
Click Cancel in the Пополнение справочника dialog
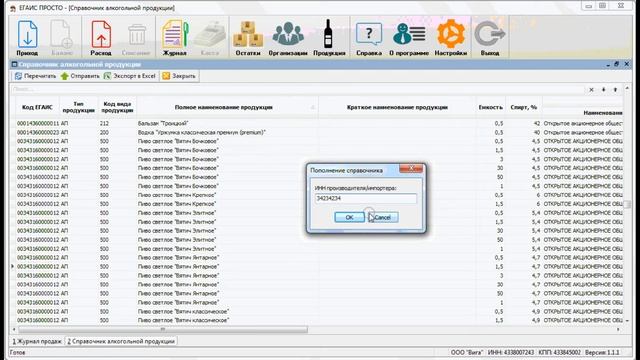click(383, 217)
